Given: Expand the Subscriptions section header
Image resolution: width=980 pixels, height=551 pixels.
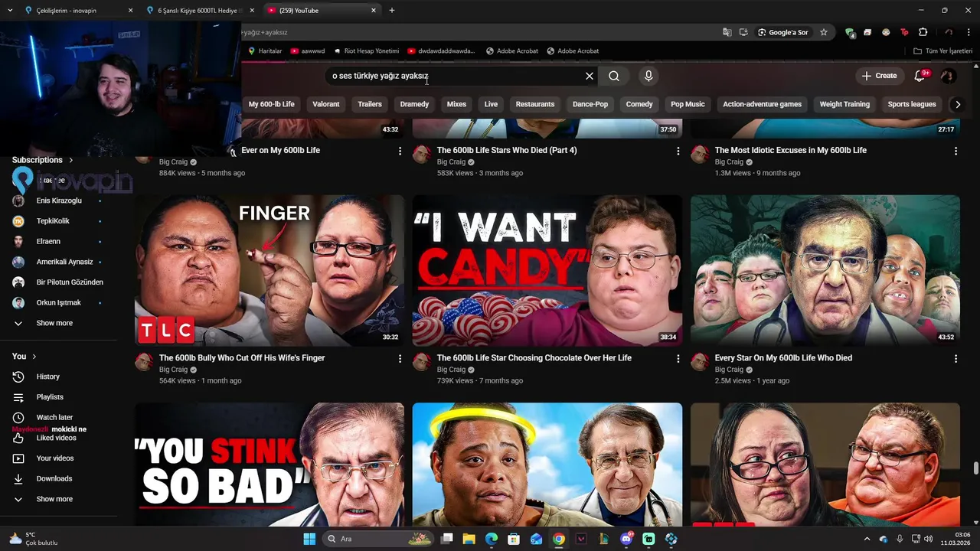Looking at the screenshot, I should (x=43, y=160).
